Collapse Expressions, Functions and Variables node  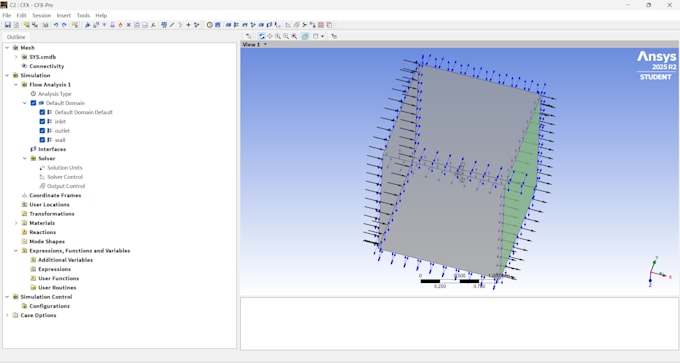pos(16,251)
